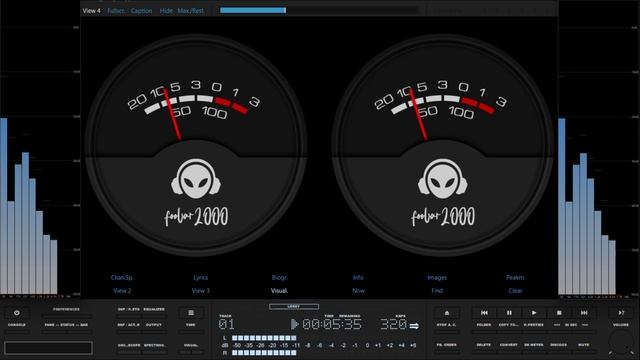Click the playback seek bar at top
Viewport: 640px width, 360px height.
(x=319, y=10)
